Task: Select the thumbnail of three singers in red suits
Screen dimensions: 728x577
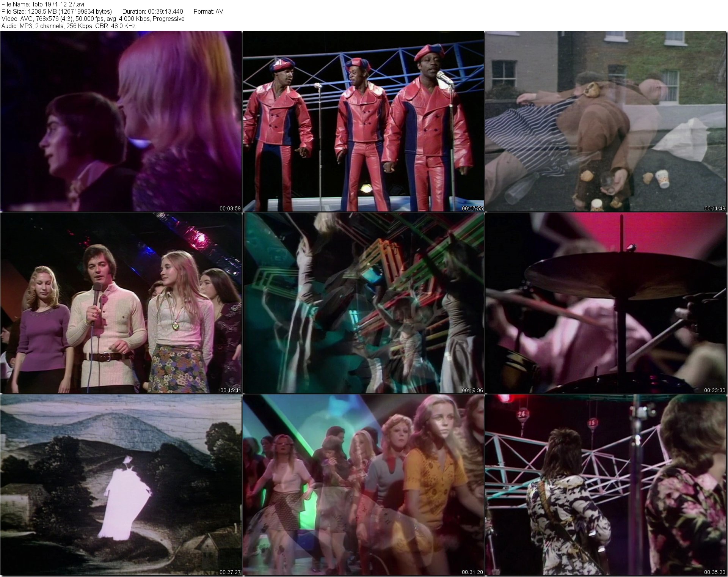Action: [x=363, y=121]
